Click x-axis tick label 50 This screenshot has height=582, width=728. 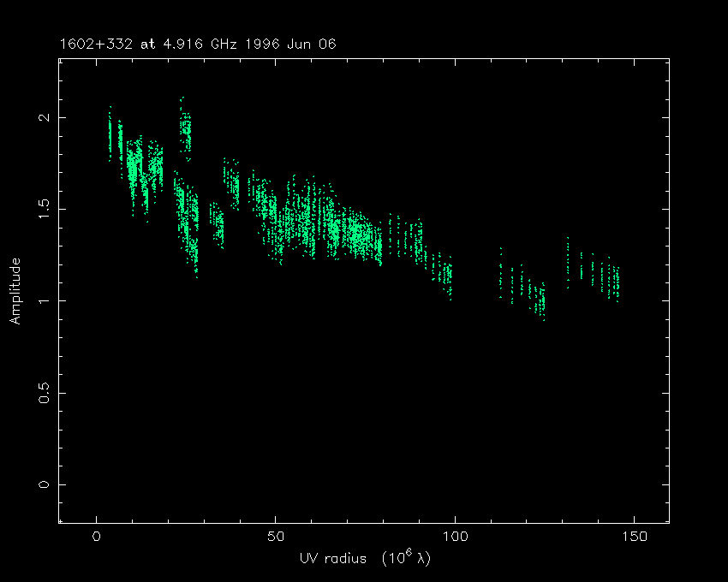click(x=275, y=537)
